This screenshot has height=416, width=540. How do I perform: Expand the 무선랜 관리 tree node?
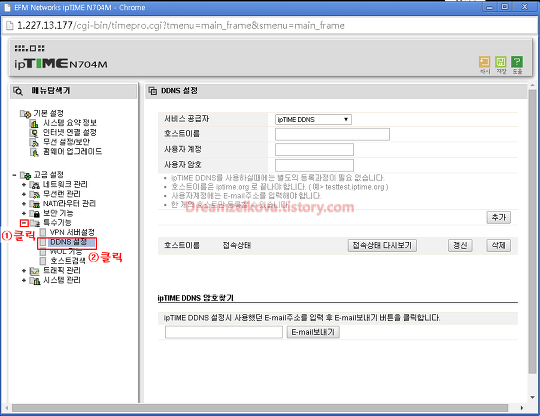click(x=24, y=195)
